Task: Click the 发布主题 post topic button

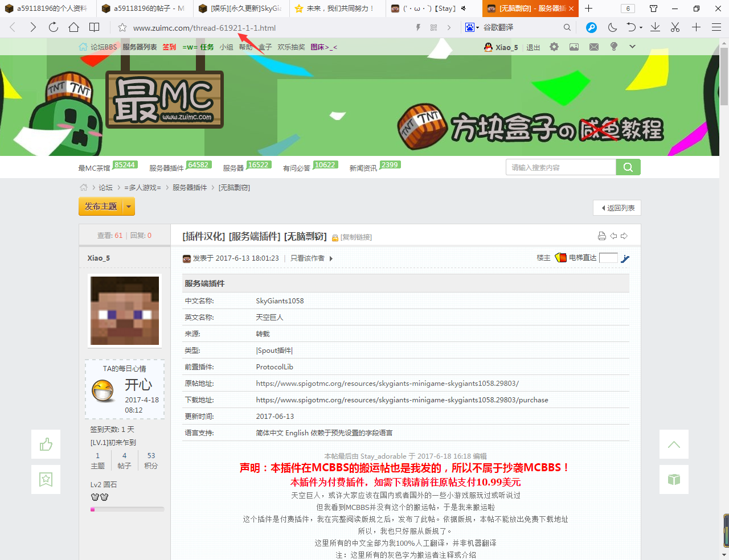Action: pyautogui.click(x=101, y=207)
